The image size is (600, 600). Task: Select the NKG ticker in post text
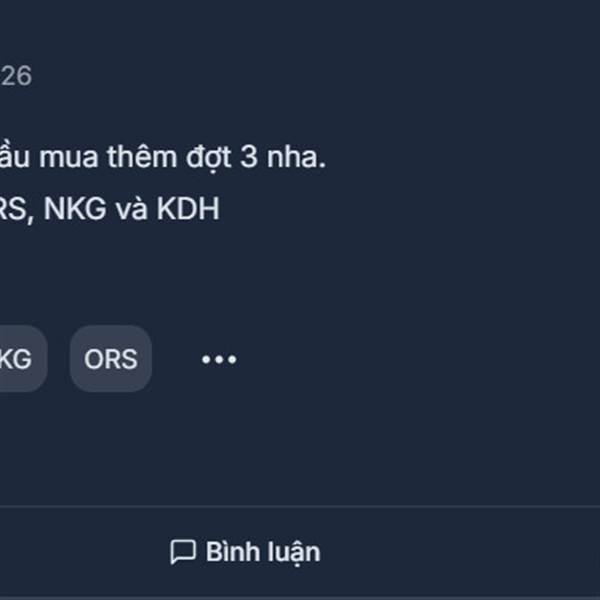pos(75,209)
